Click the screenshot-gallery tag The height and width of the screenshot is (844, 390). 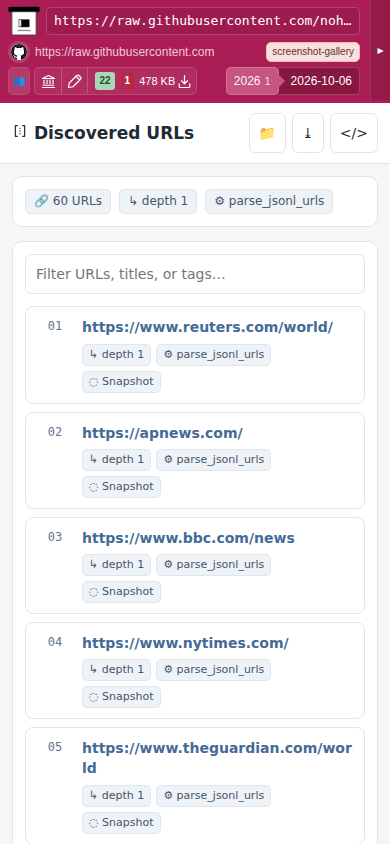313,52
